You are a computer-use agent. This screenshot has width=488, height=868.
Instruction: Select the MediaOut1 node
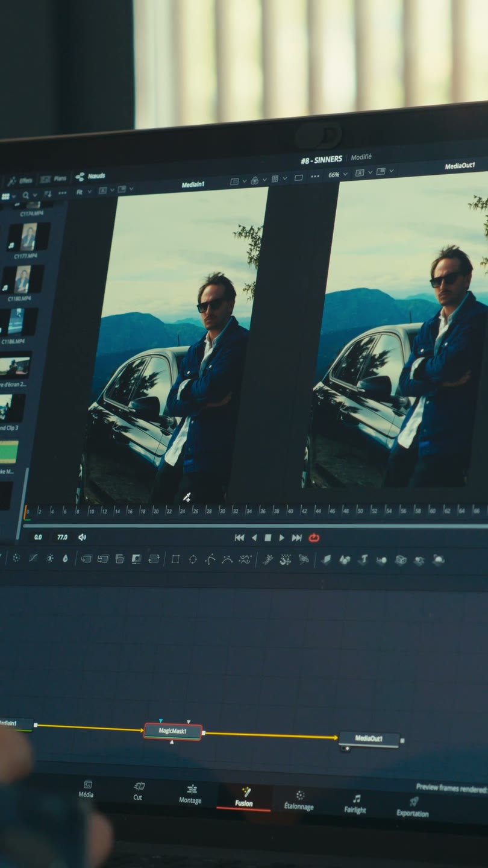369,738
